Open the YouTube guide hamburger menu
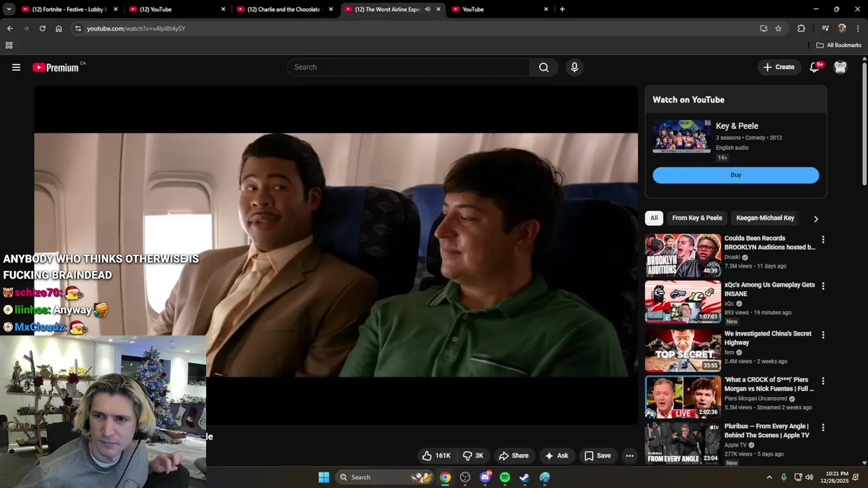The height and width of the screenshot is (488, 868). click(x=16, y=67)
